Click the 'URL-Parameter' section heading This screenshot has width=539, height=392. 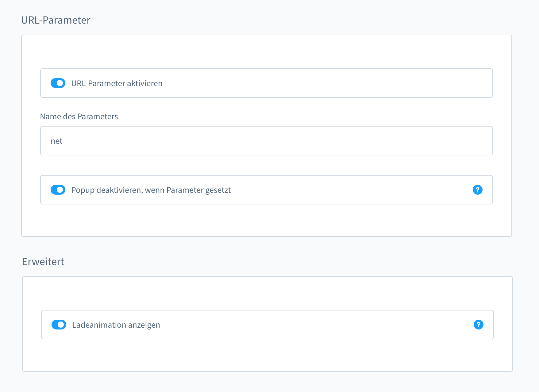(x=56, y=20)
